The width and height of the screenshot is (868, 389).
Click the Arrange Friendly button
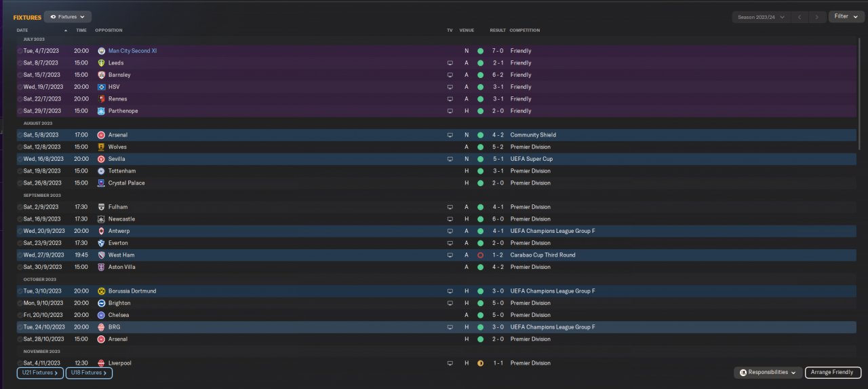[x=833, y=373]
